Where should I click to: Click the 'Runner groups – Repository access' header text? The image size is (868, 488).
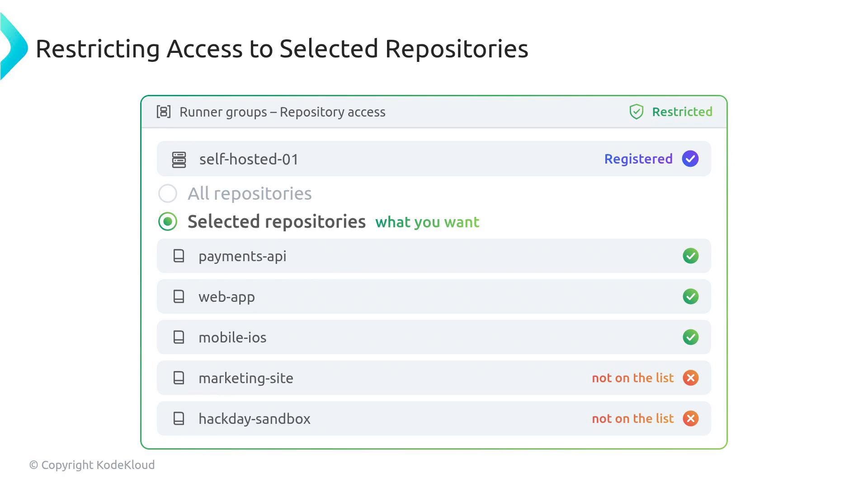[283, 112]
